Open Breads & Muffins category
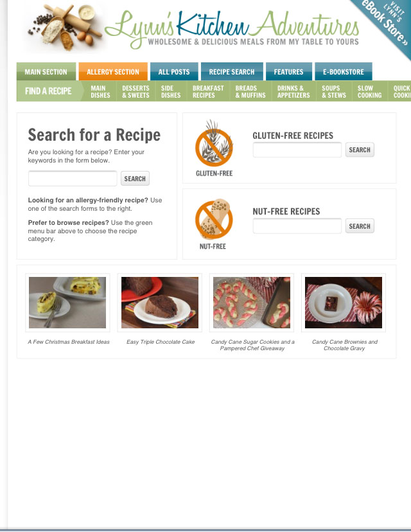This screenshot has width=411, height=532. click(250, 92)
